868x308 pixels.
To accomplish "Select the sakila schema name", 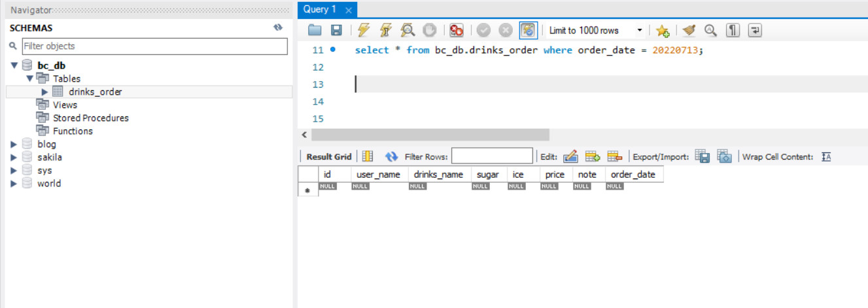I will pyautogui.click(x=50, y=157).
